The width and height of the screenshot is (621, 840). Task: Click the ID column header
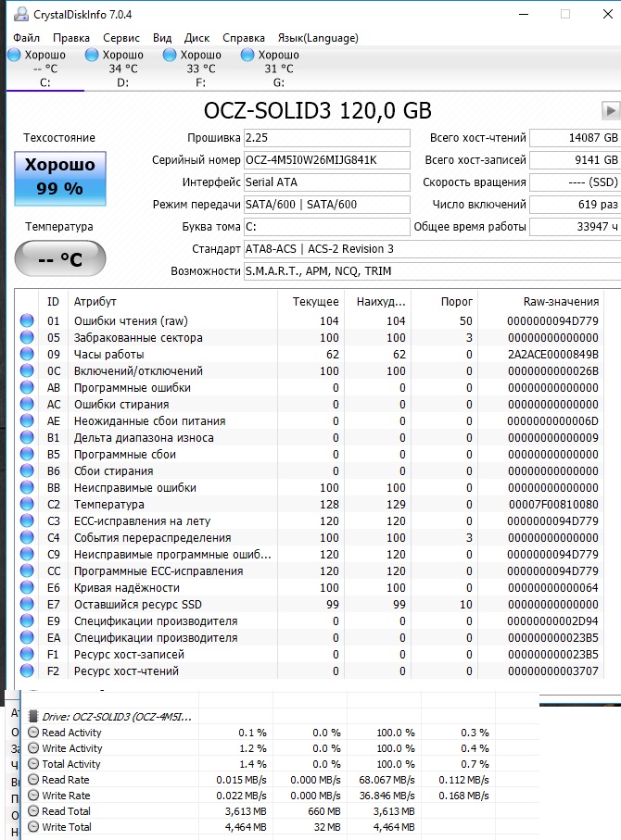[53, 302]
